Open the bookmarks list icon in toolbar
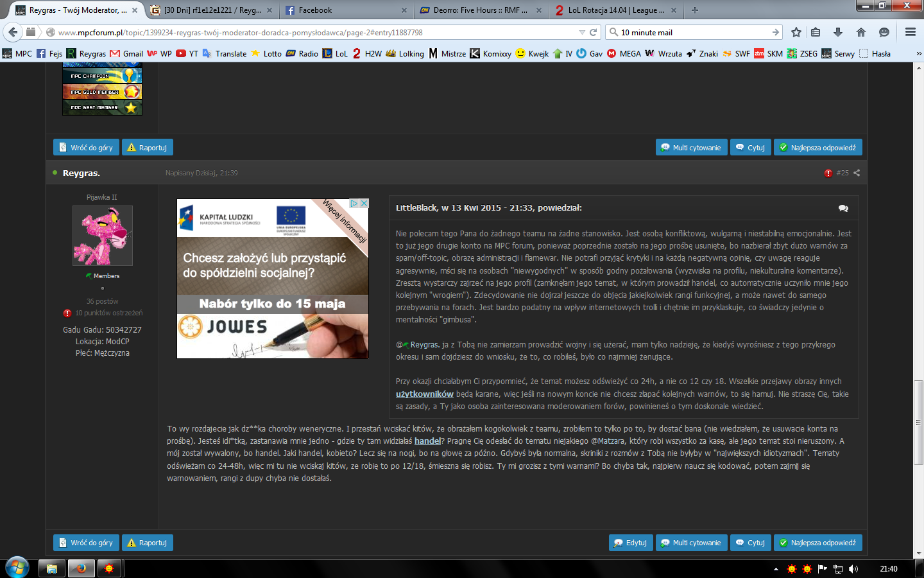Image resolution: width=924 pixels, height=578 pixels. 816,32
